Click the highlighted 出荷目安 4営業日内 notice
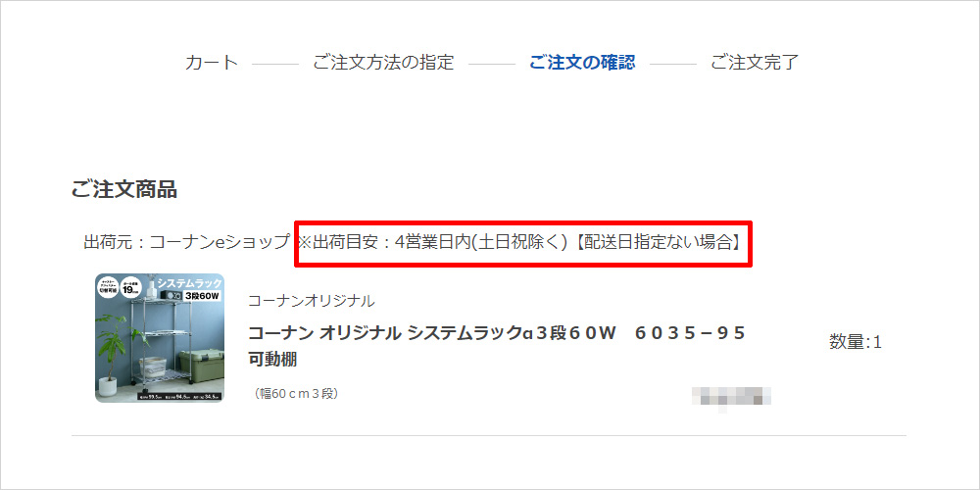Screen dimensions: 980x490 (x=523, y=243)
